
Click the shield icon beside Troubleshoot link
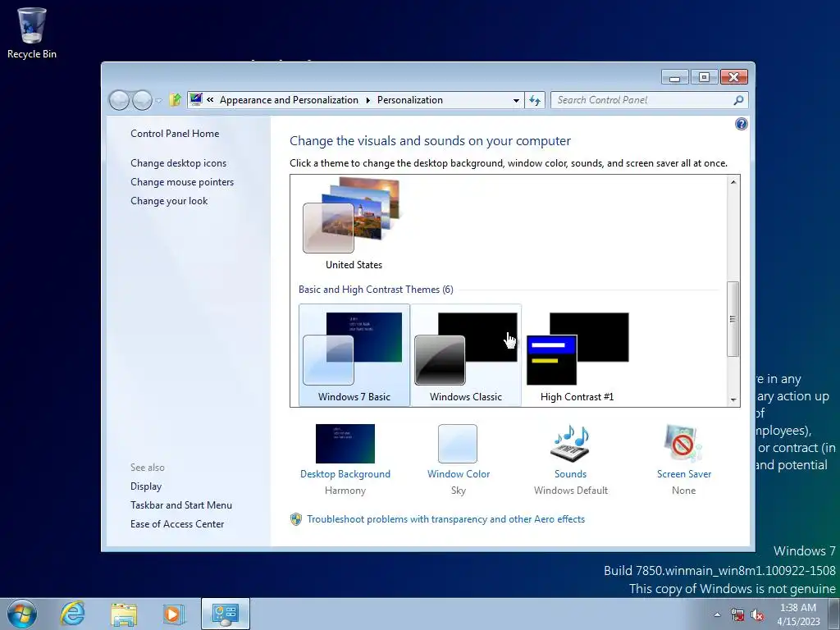click(295, 519)
